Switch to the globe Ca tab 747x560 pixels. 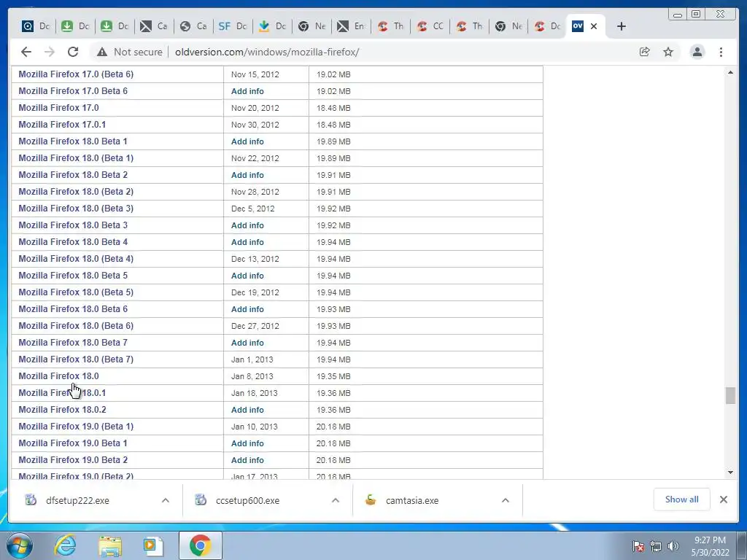tap(193, 26)
